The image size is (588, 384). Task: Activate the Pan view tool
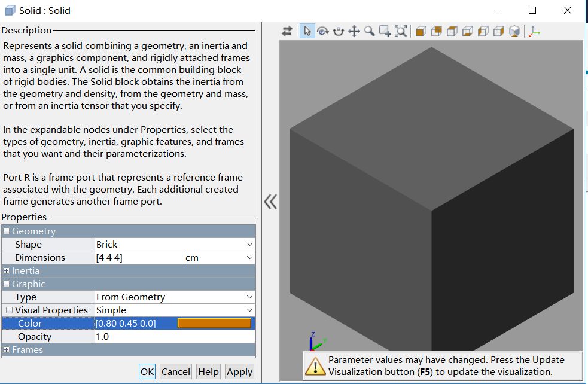[354, 31]
